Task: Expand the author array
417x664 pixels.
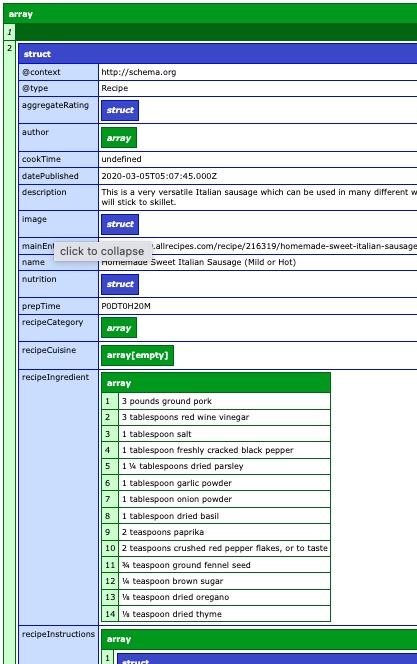Action: [x=119, y=138]
